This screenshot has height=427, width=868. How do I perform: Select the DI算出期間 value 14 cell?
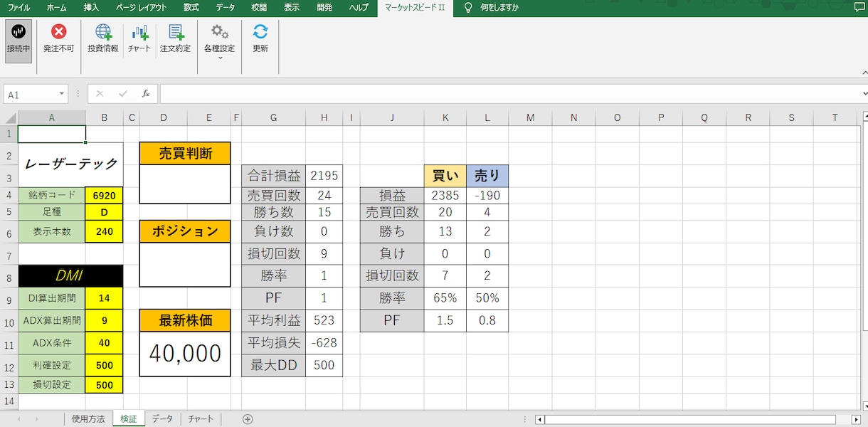tap(104, 299)
